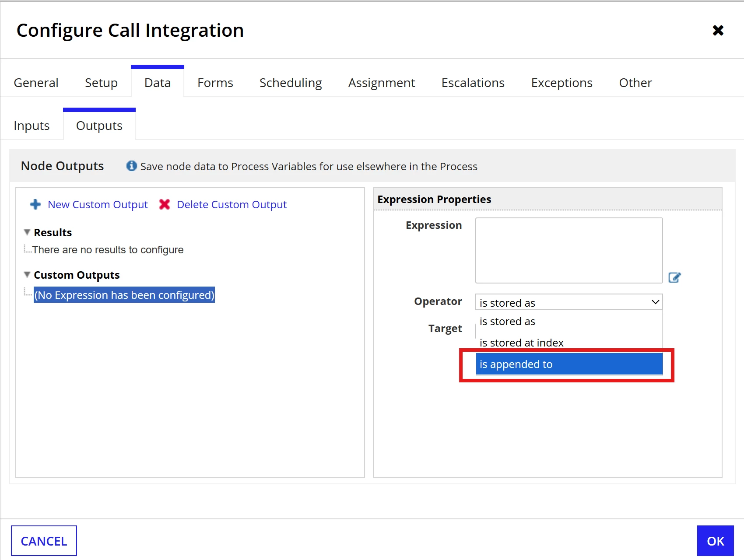744x560 pixels.
Task: Choose 'is stored at index' option
Action: [569, 343]
